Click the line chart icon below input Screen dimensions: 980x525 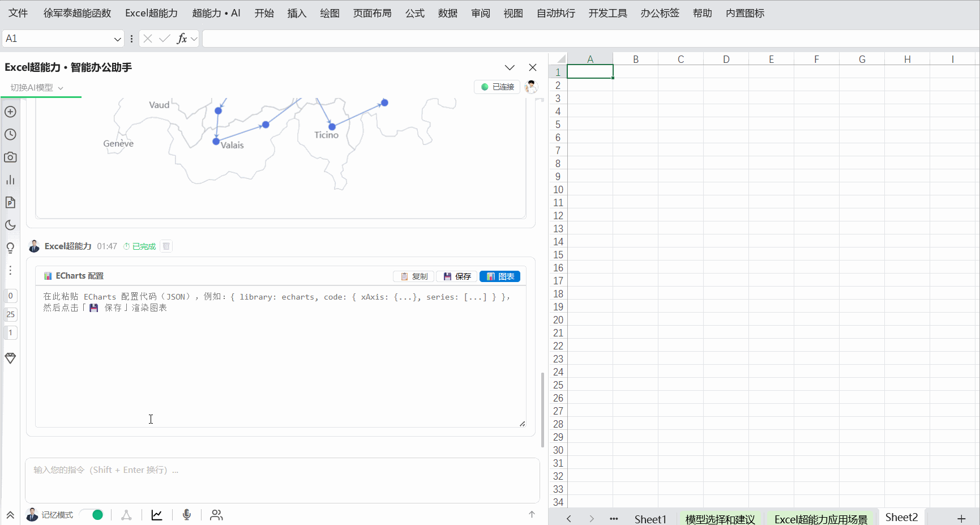click(x=157, y=515)
